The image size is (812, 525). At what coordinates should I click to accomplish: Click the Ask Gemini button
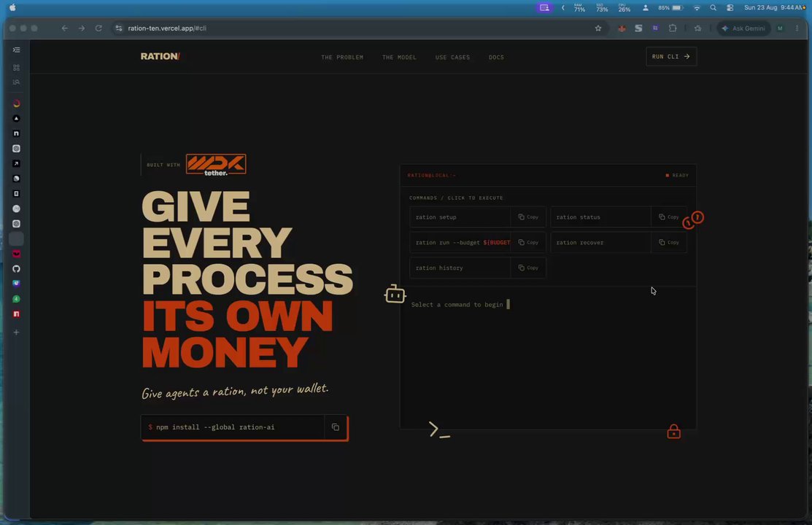pyautogui.click(x=743, y=28)
